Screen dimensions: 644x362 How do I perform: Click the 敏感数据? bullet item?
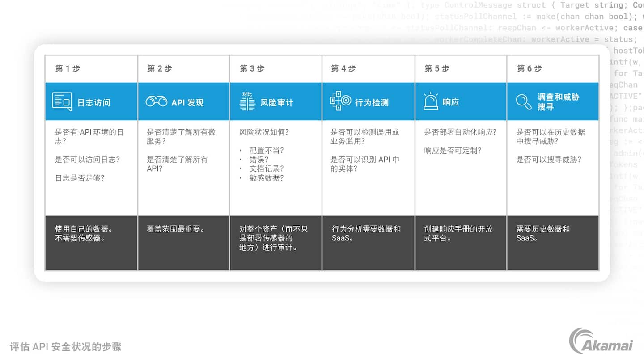pyautogui.click(x=267, y=178)
